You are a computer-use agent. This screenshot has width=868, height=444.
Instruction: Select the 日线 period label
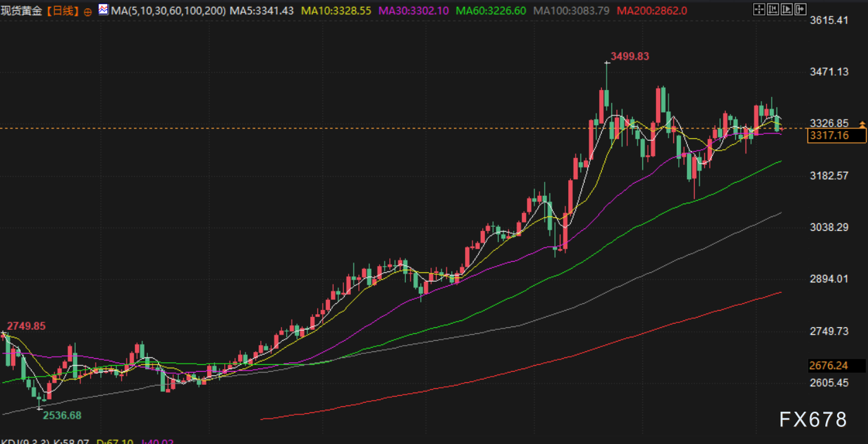click(65, 11)
